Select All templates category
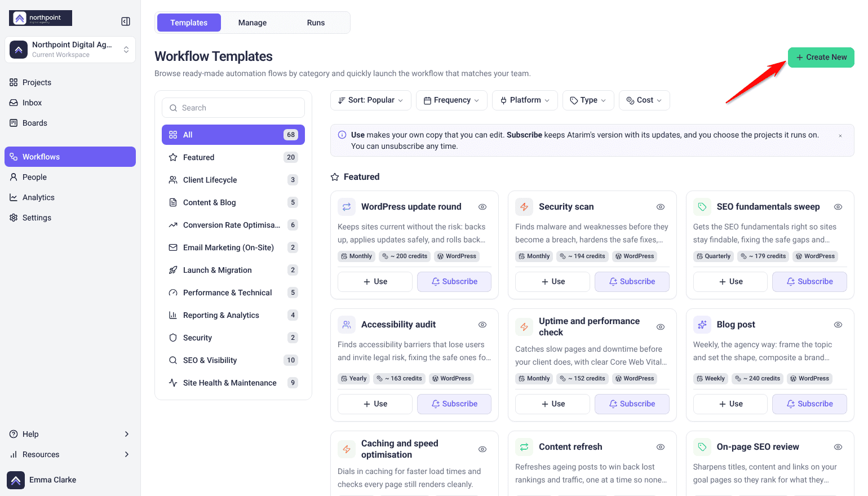868x496 pixels. click(233, 135)
